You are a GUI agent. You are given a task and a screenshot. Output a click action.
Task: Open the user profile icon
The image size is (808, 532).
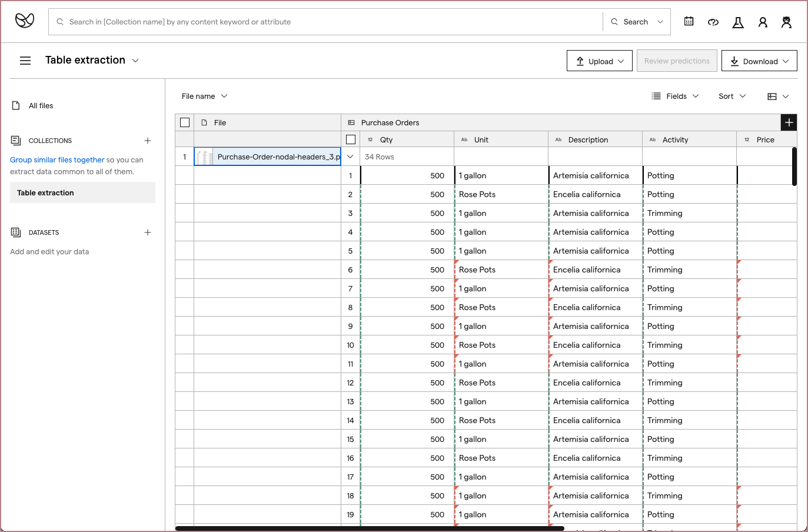pos(763,22)
